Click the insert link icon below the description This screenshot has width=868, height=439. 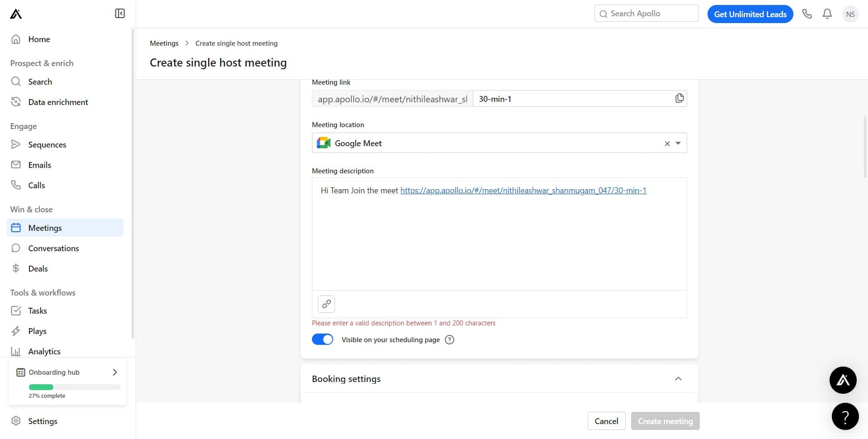pos(326,304)
